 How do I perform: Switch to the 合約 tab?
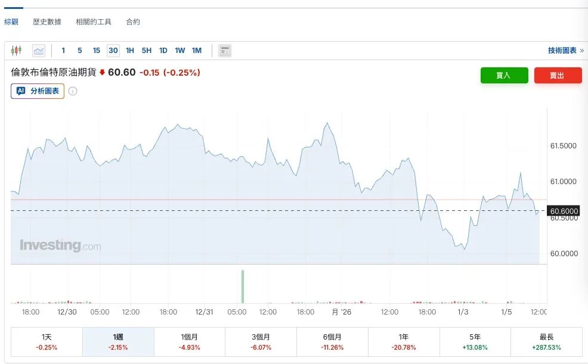pos(133,22)
